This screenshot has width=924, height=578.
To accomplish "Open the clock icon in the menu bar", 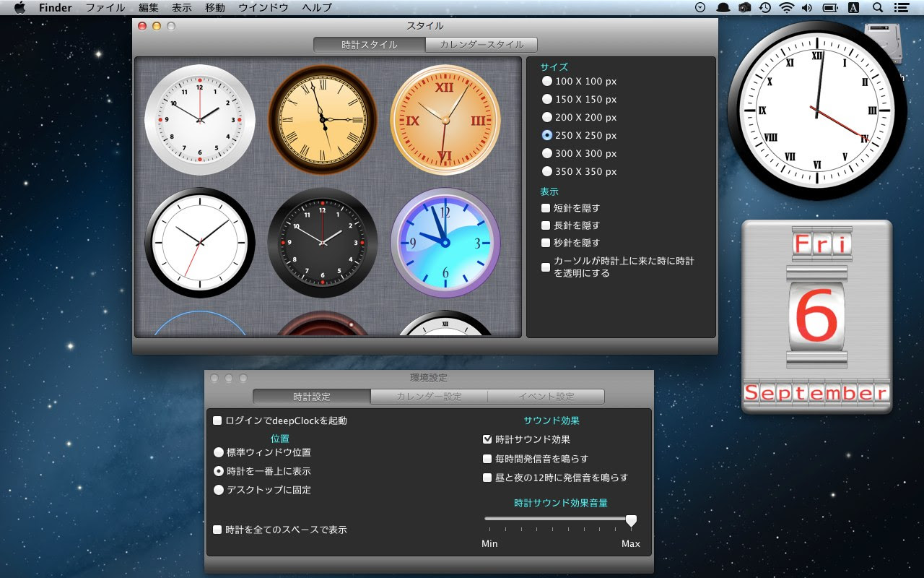I will (x=700, y=8).
